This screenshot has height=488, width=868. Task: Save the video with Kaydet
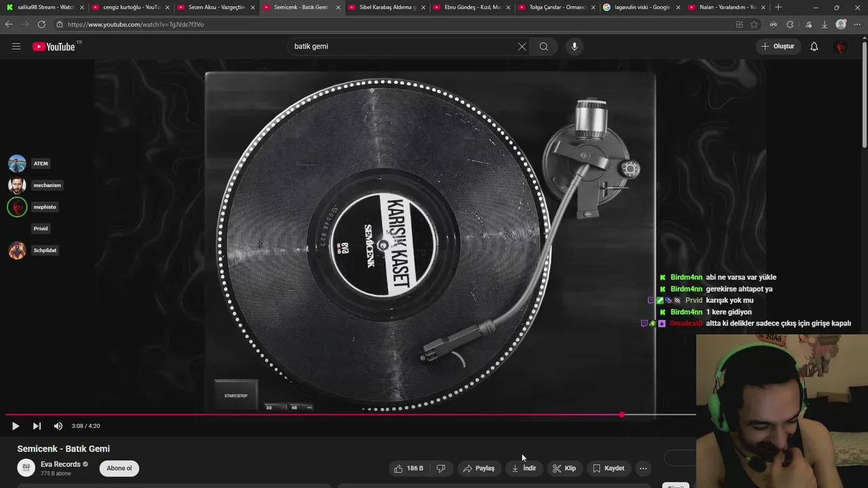[x=608, y=468]
